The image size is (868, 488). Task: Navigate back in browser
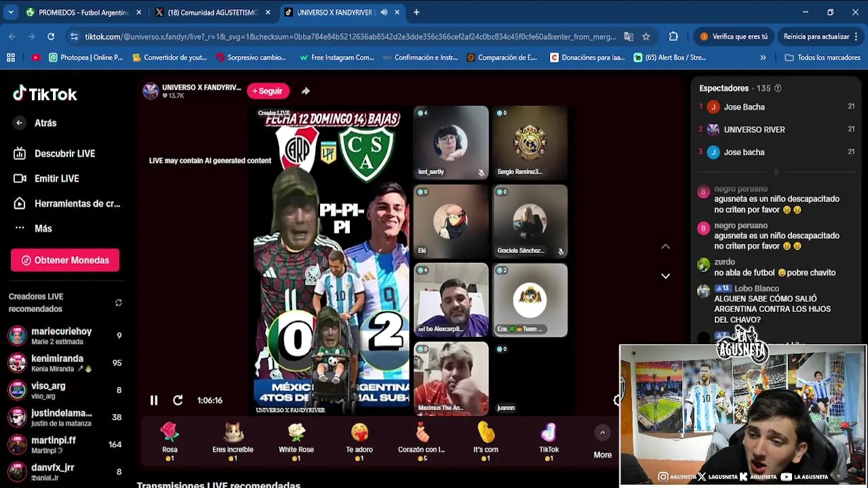point(12,37)
